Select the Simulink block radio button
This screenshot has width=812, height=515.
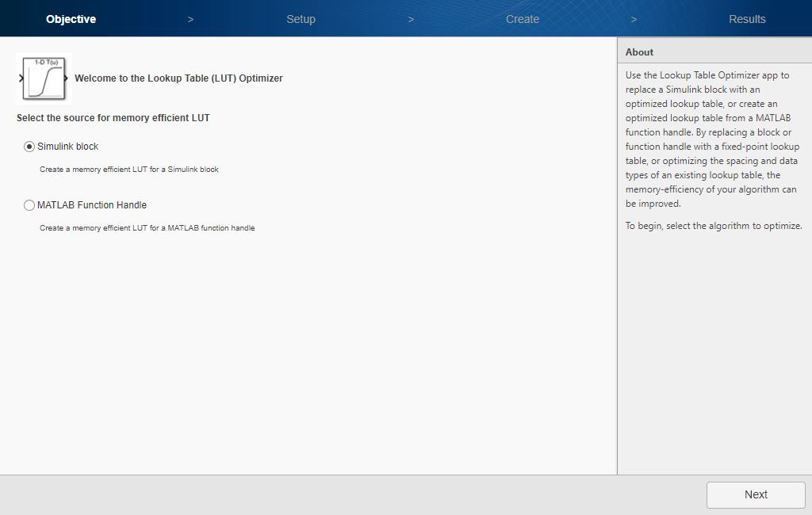click(29, 147)
